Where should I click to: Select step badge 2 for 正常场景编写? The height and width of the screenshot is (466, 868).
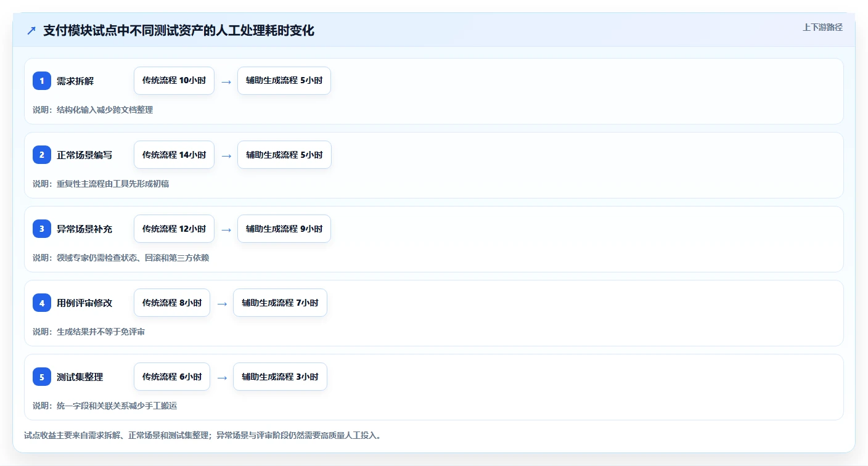pos(42,155)
